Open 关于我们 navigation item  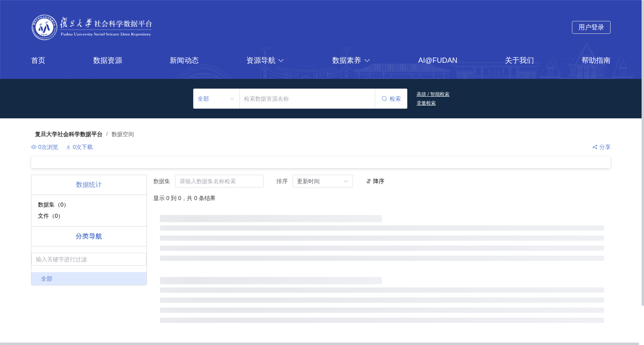pos(520,60)
